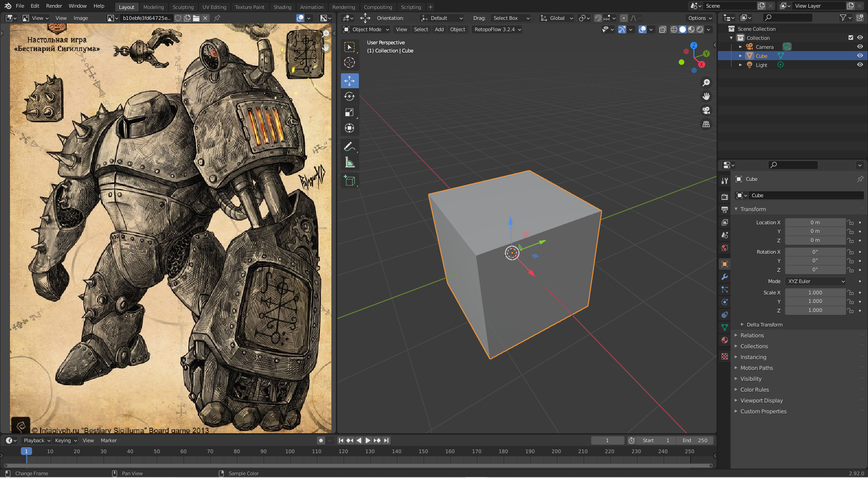
Task: Open the File menu
Action: click(20, 6)
